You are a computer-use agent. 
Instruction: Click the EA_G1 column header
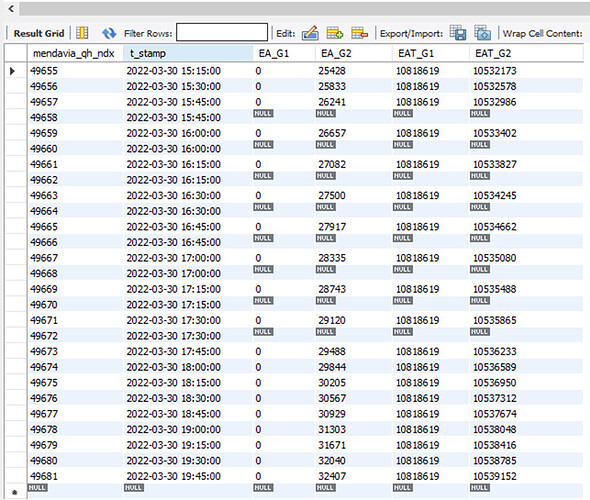[284, 53]
